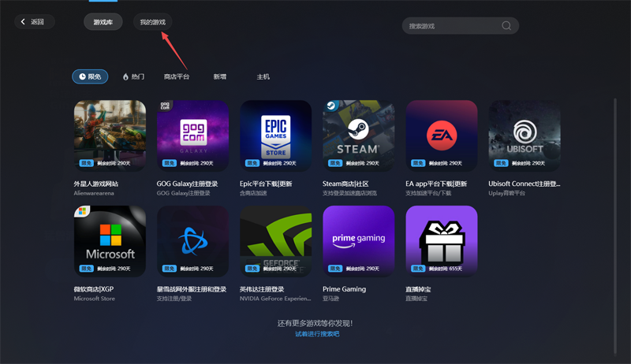Screen dimensions: 631x364
Task: Click the Steam商店|社区 title
Action: pos(345,184)
